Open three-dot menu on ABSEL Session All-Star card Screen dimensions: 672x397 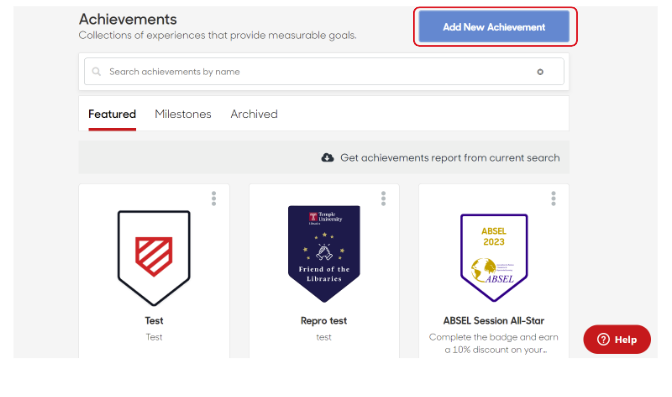(553, 198)
